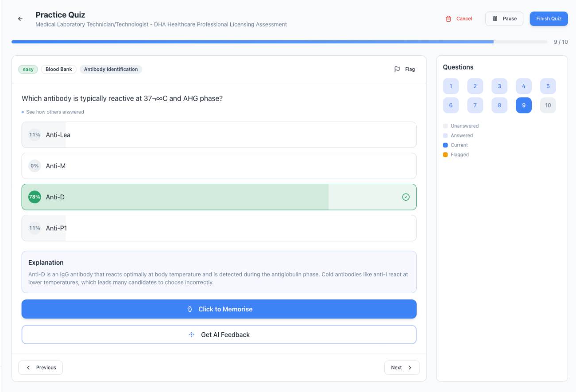576x392 pixels.
Task: Click the 78% badge on Anti-D
Action: 35,197
